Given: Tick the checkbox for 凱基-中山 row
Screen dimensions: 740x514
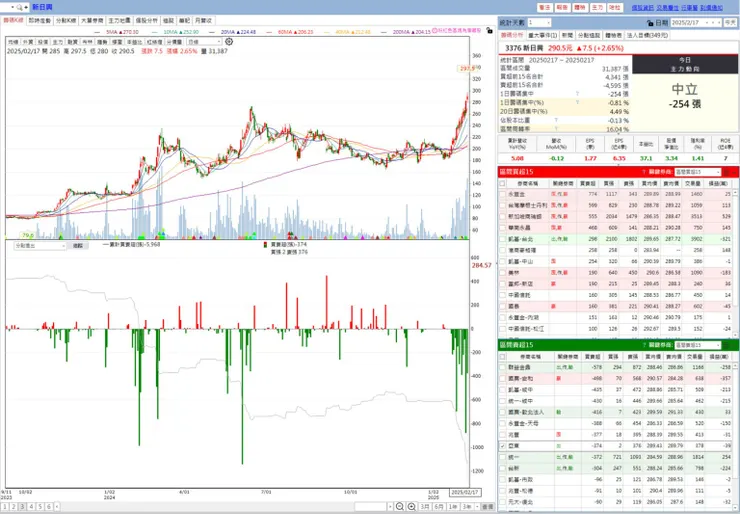Looking at the screenshot, I should [x=503, y=261].
